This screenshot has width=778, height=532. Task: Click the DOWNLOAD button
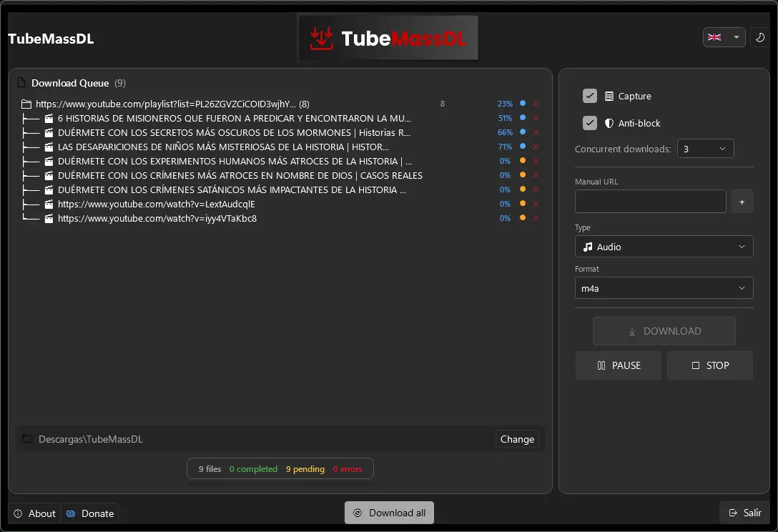pos(664,331)
